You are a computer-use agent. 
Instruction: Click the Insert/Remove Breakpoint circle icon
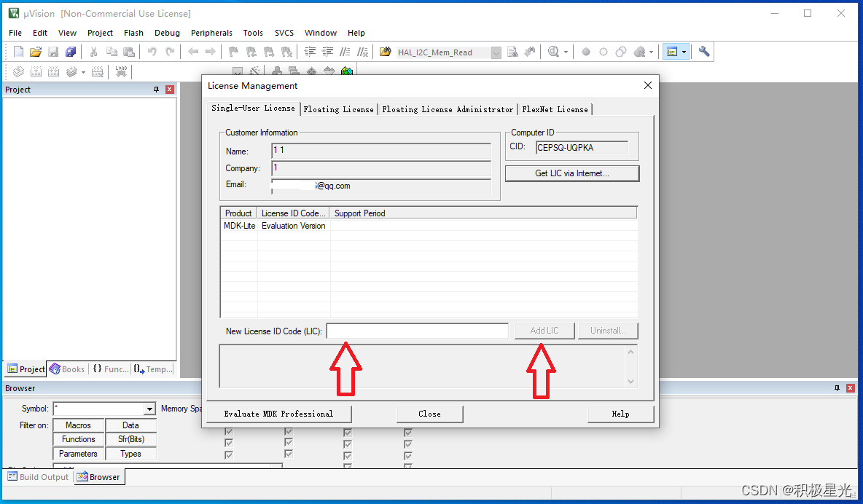coord(585,52)
